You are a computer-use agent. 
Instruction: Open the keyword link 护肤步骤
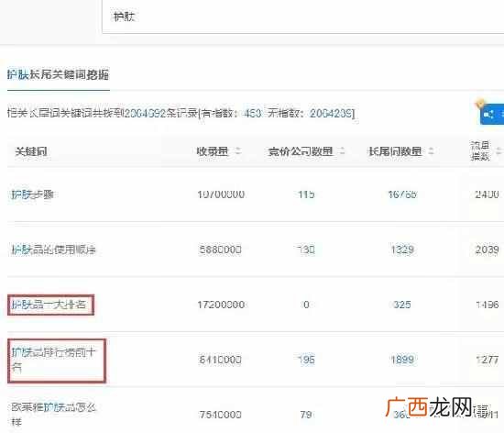point(32,194)
